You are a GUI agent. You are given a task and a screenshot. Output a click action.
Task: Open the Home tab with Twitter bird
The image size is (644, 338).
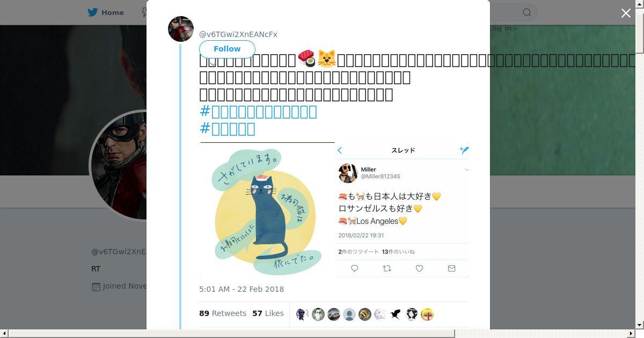pyautogui.click(x=106, y=12)
